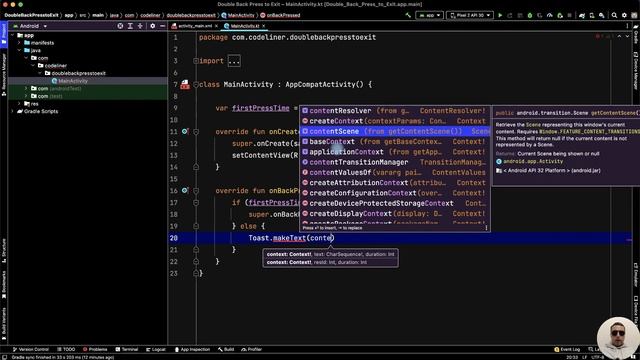The height and width of the screenshot is (360, 640).
Task: Open Project panel options gear
Action: pos(153,26)
